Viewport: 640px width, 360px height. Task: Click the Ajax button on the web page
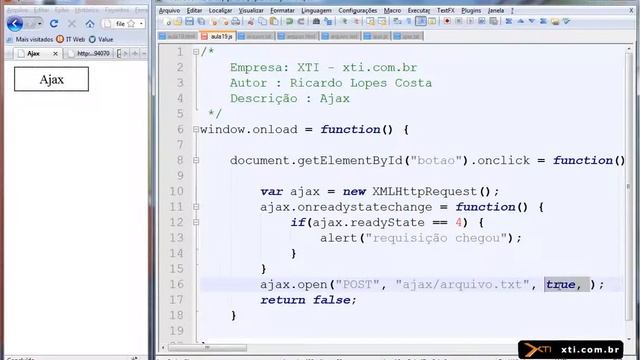(x=51, y=79)
